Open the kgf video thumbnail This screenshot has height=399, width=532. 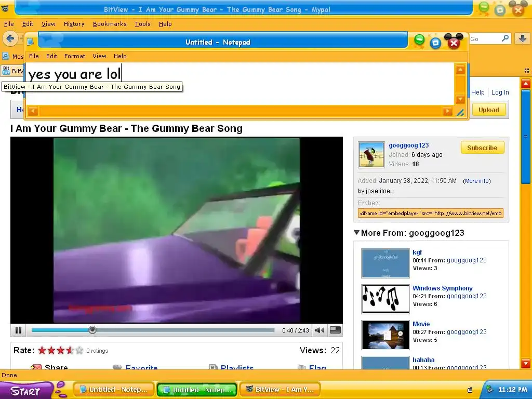[385, 263]
